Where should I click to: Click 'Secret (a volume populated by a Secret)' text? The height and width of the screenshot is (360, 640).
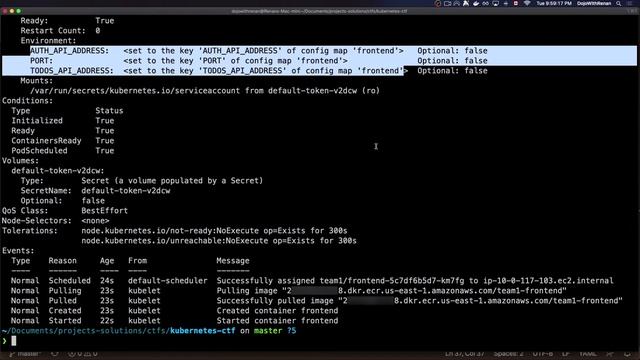(172, 181)
